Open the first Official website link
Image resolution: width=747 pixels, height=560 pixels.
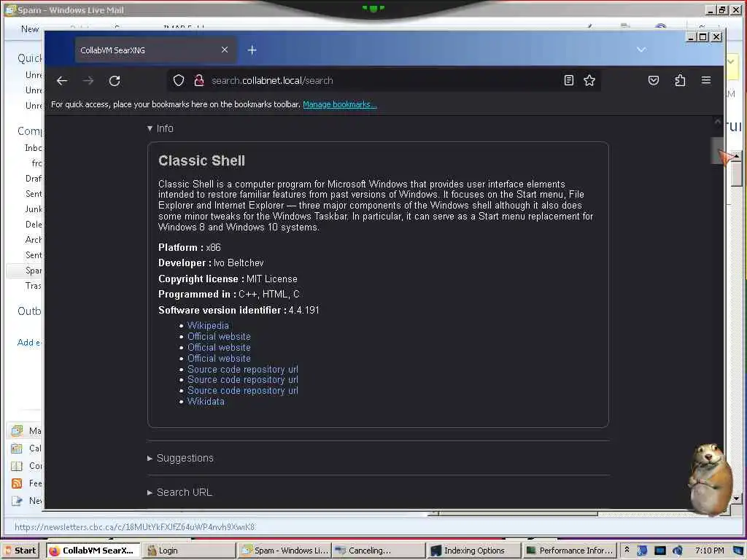pos(219,337)
